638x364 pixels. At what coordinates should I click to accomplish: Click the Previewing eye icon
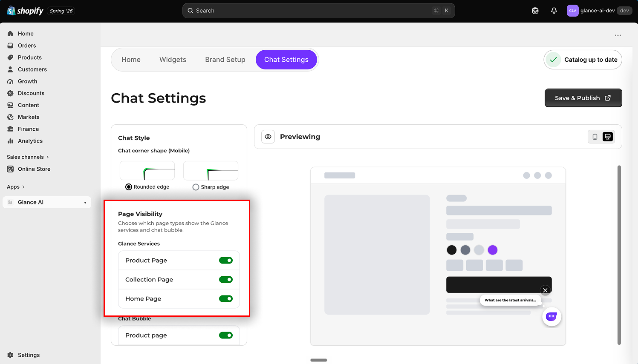(x=268, y=137)
